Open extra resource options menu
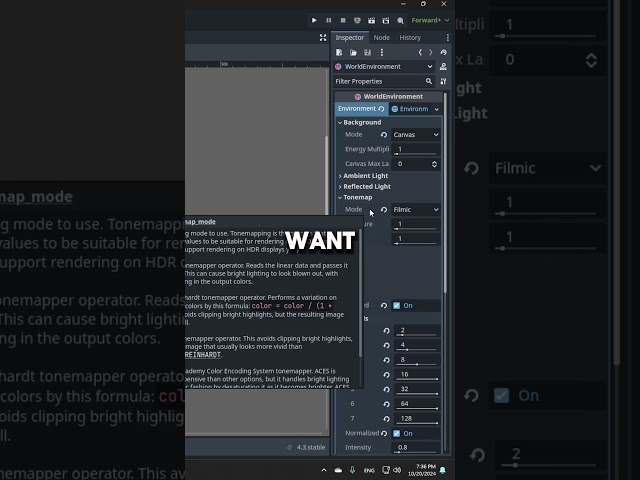The width and height of the screenshot is (640, 480). pos(382,52)
